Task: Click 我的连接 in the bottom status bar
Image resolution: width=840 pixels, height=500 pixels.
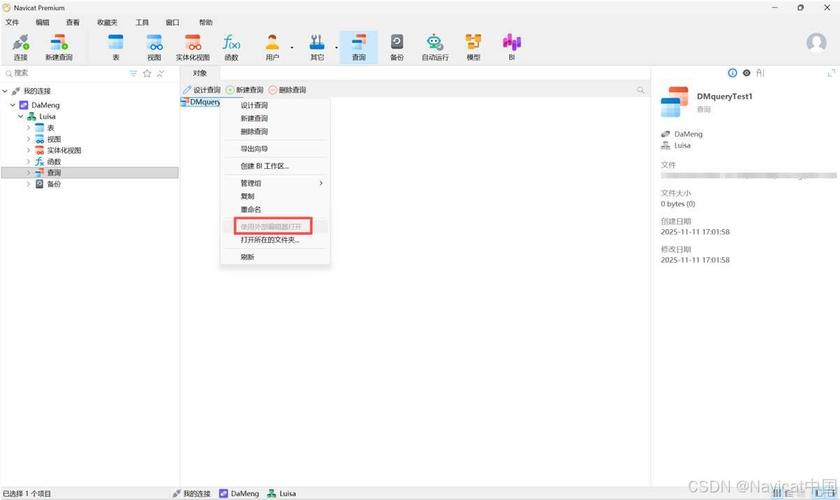Action: pos(192,494)
